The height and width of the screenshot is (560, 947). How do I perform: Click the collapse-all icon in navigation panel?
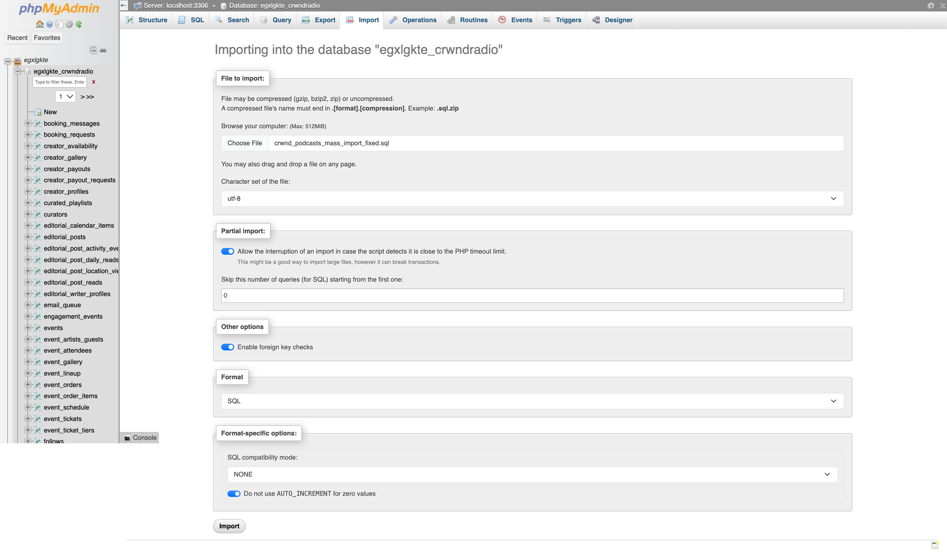pyautogui.click(x=93, y=50)
